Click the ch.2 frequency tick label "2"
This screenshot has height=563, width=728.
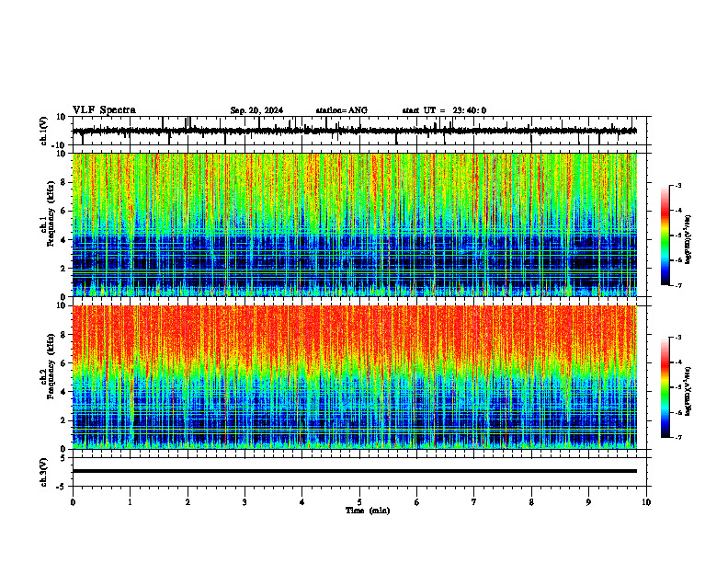(x=63, y=420)
